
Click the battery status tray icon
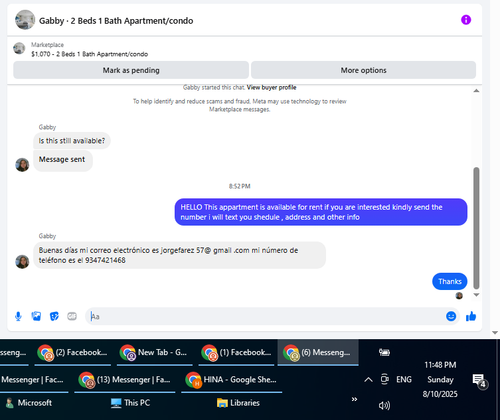point(384,352)
